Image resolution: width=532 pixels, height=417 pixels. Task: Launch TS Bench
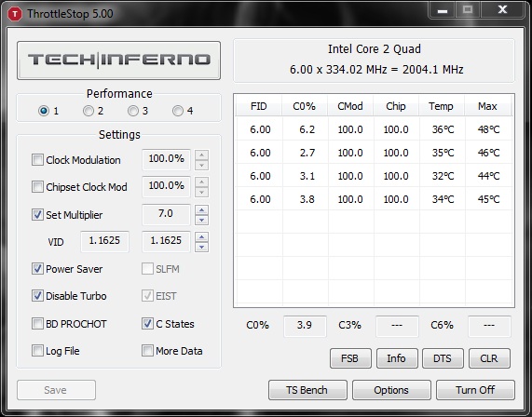tap(307, 390)
